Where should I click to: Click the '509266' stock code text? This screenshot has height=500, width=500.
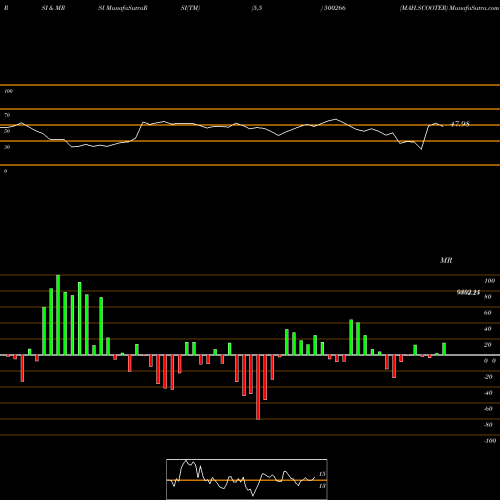tap(335, 8)
